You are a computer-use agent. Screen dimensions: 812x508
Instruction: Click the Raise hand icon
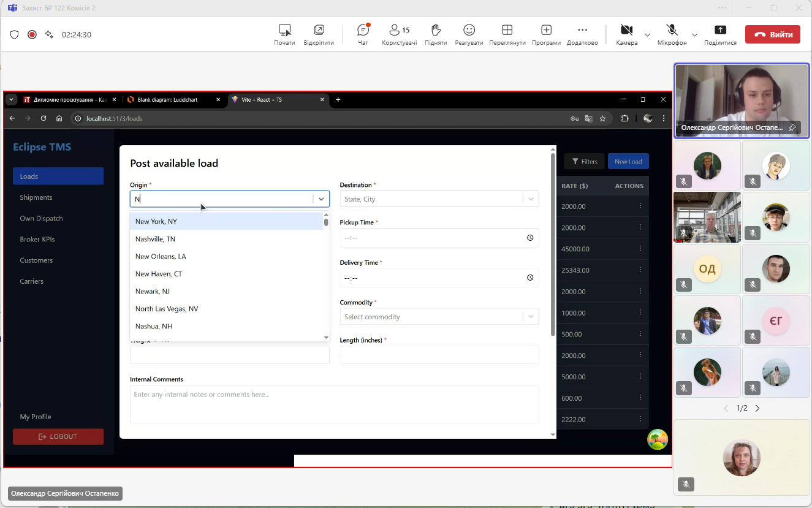[x=435, y=31]
